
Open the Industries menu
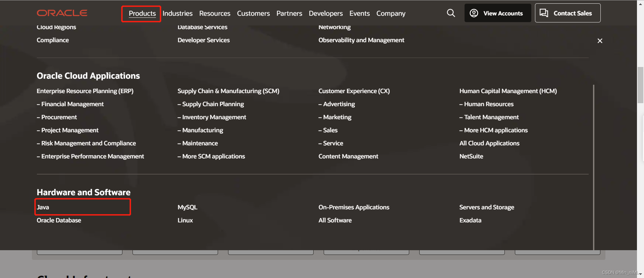177,13
